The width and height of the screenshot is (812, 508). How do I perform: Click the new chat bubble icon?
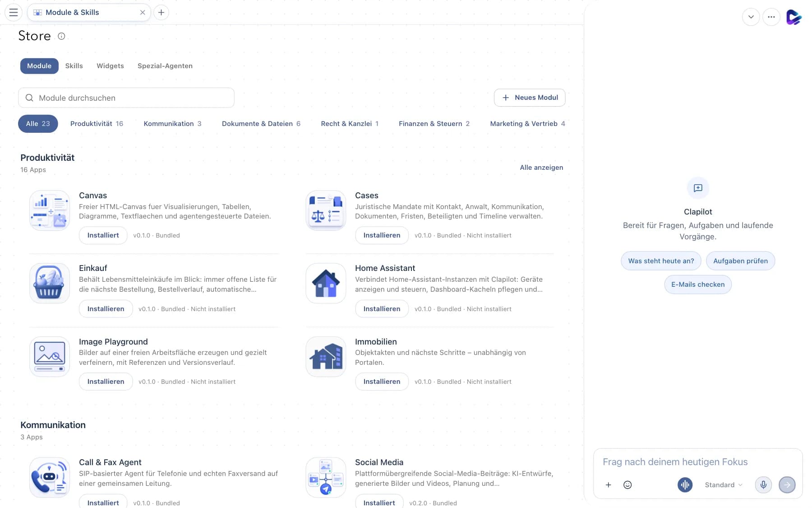click(x=698, y=188)
